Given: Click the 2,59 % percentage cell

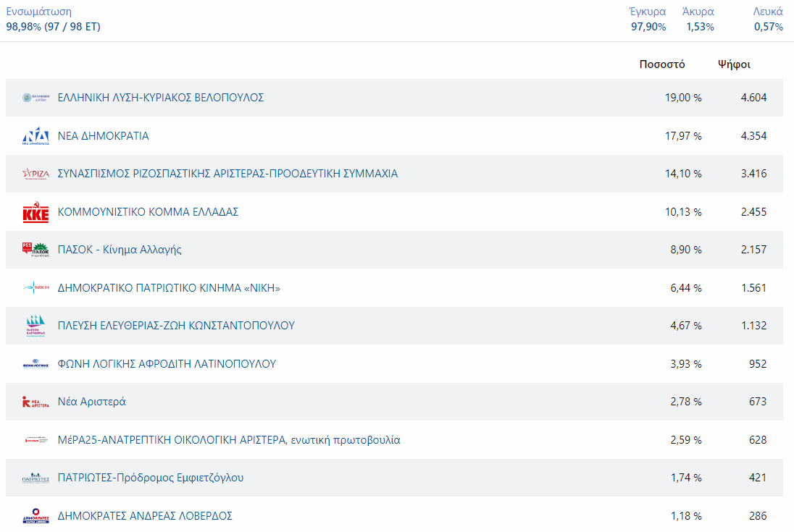Looking at the screenshot, I should pos(686,440).
